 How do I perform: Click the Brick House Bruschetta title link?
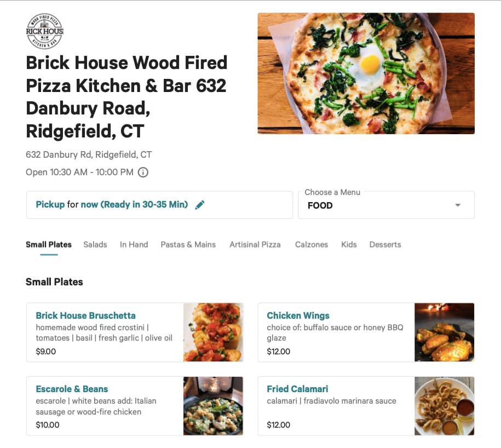click(85, 315)
